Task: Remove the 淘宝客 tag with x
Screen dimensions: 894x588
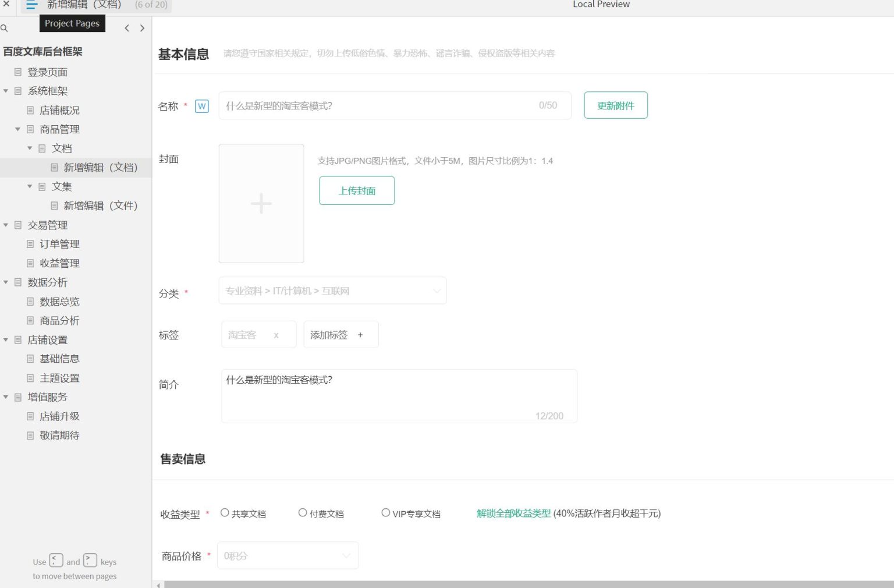Action: coord(276,335)
